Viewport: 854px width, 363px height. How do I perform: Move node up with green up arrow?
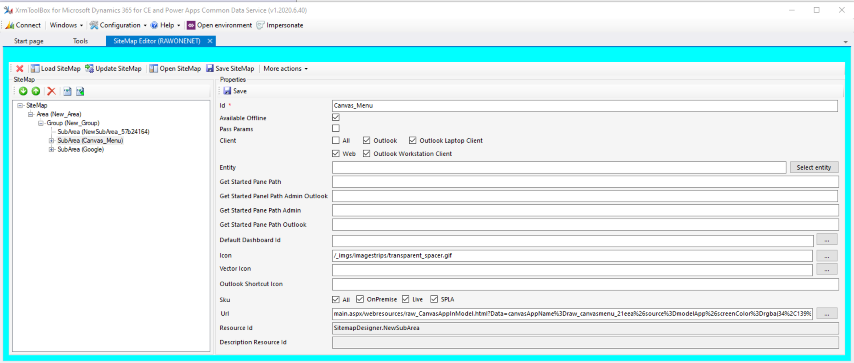point(35,91)
